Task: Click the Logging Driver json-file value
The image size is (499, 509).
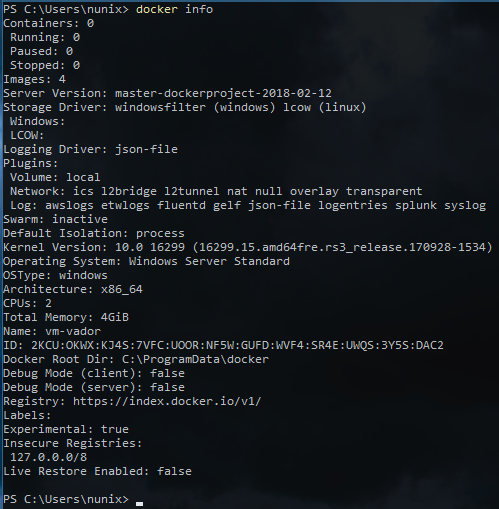Action: tap(146, 149)
